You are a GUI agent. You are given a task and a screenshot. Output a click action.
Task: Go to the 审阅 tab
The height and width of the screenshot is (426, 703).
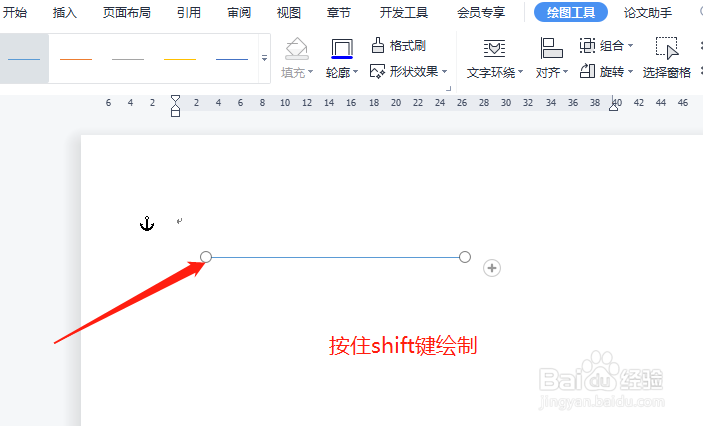click(x=239, y=13)
